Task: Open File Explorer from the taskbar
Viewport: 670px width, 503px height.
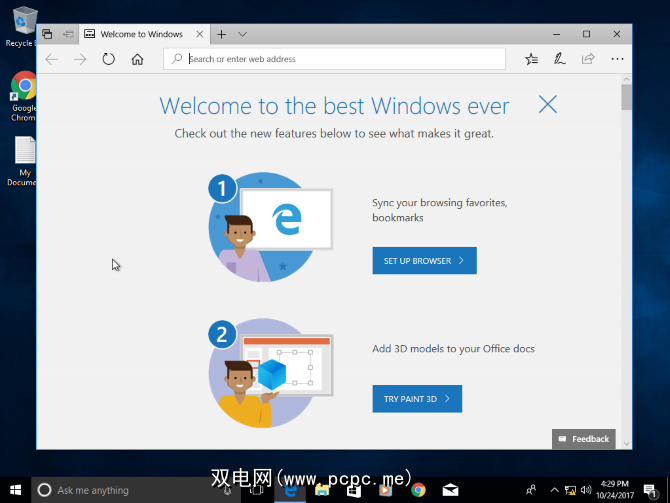Action: (x=322, y=490)
